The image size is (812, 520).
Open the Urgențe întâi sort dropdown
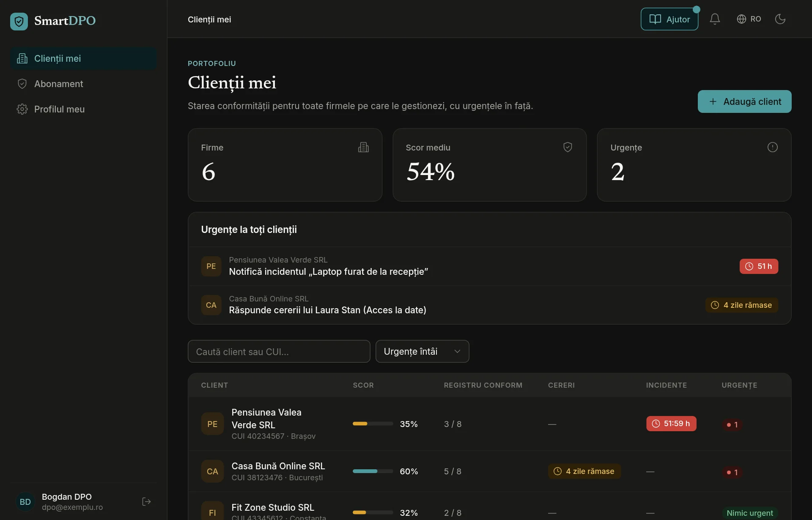coord(422,351)
